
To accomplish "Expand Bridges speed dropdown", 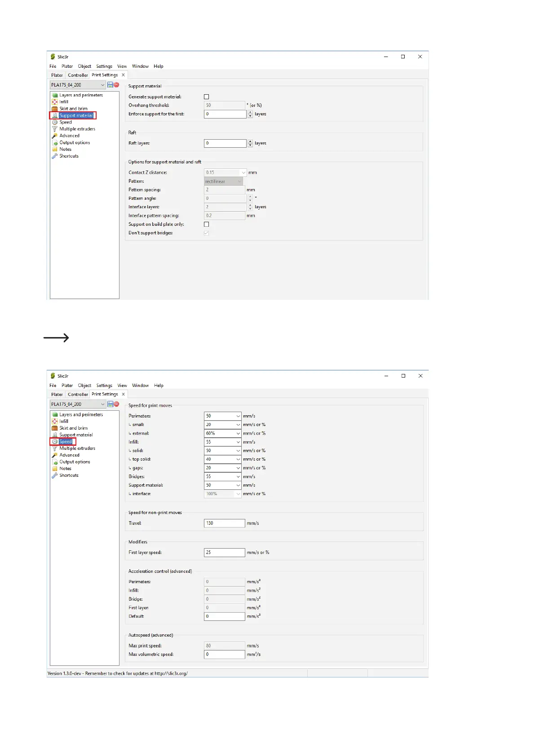I will [x=238, y=477].
